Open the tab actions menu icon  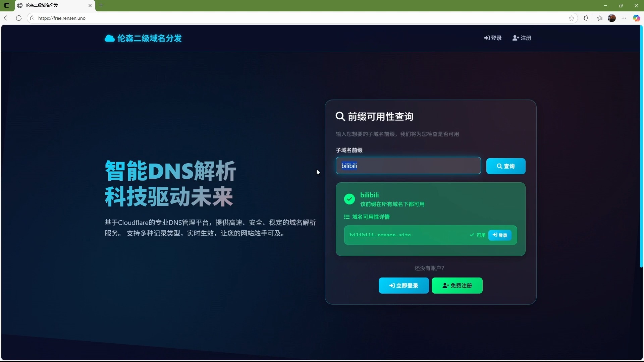pos(7,5)
